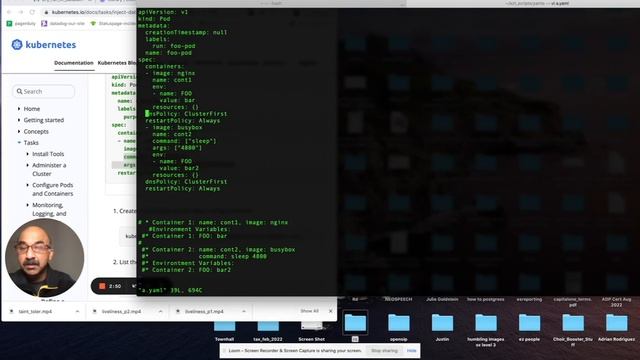Close the downloads bar
The width and height of the screenshot is (640, 360).
[331, 311]
